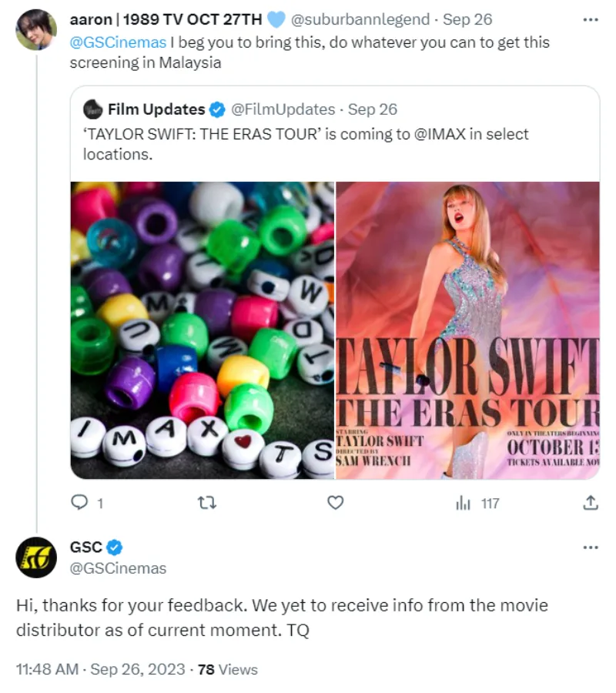The width and height of the screenshot is (616, 693).
Task: Open the Eras Tour poster image
Action: point(468,330)
